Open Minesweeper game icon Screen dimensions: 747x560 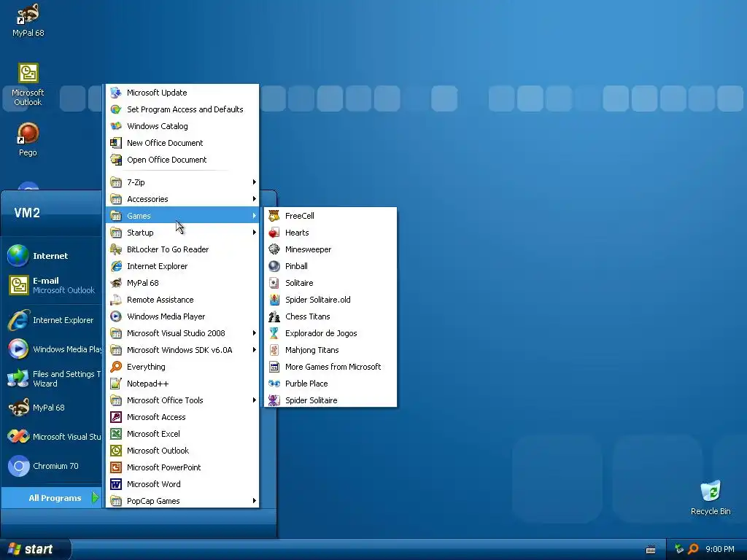[274, 249]
